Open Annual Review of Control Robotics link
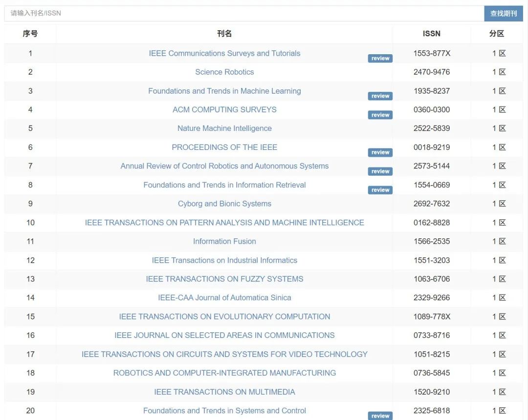Screen dimensions: 528x420 (x=224, y=166)
